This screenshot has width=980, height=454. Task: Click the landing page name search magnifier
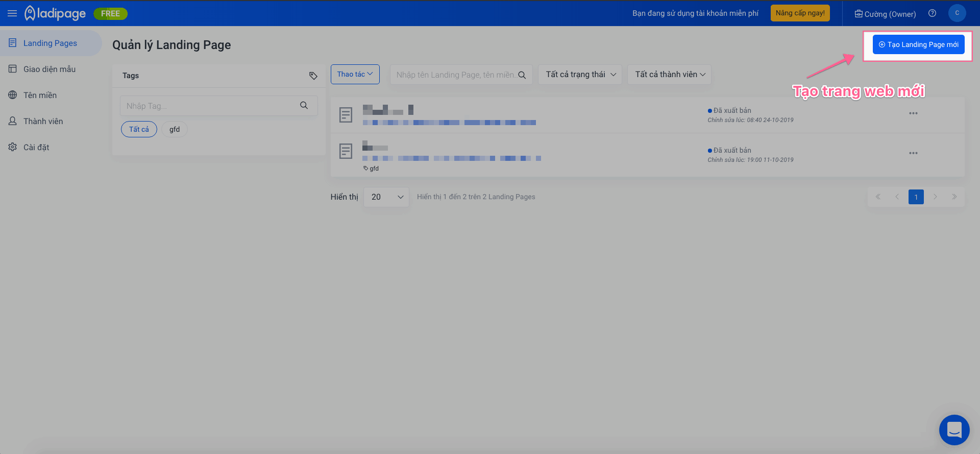point(522,75)
